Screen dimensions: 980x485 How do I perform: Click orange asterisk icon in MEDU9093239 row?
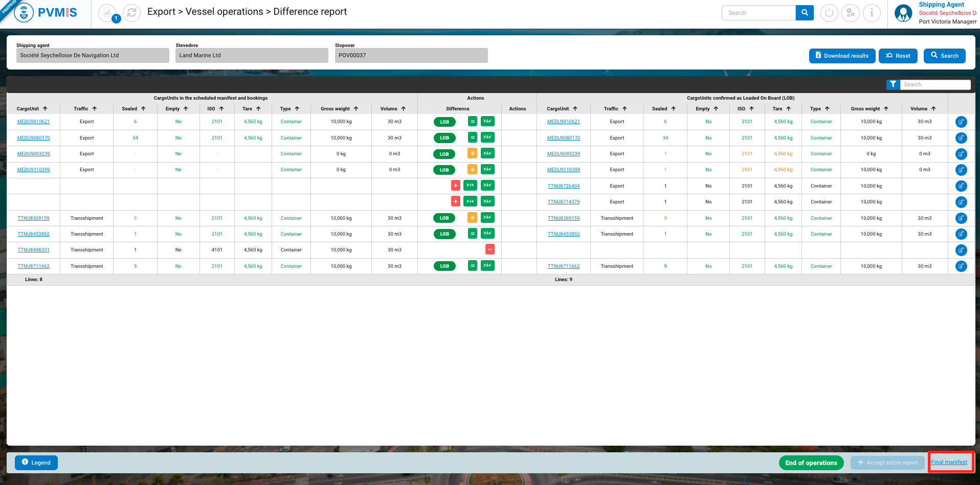(x=472, y=153)
